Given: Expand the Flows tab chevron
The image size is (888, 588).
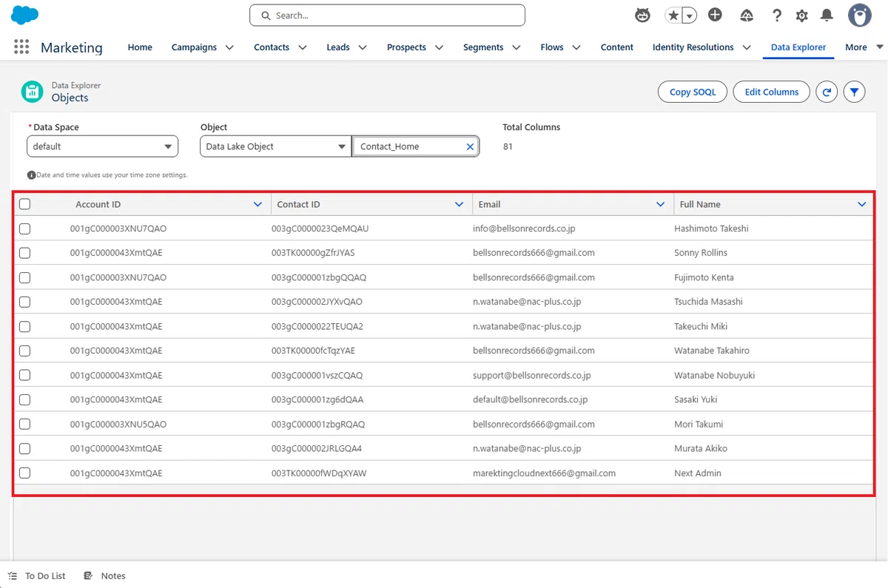Looking at the screenshot, I should (576, 47).
